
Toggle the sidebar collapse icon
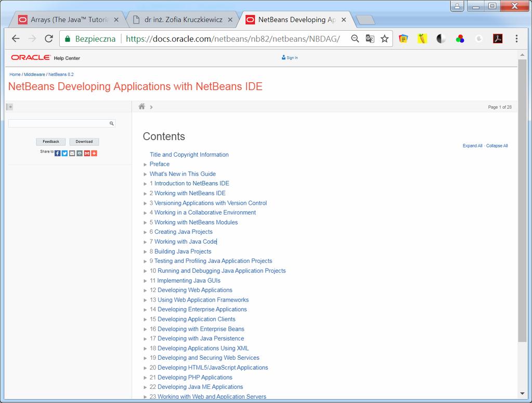(x=9, y=107)
